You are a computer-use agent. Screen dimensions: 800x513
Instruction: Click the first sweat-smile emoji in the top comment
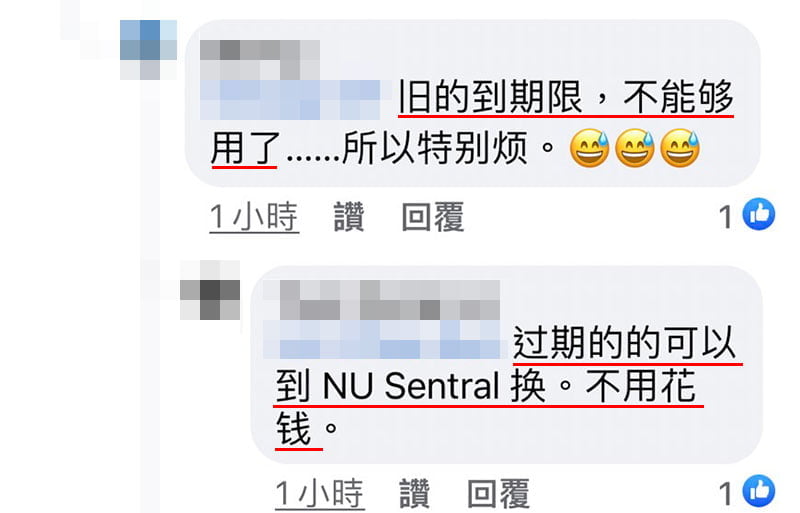click(589, 149)
